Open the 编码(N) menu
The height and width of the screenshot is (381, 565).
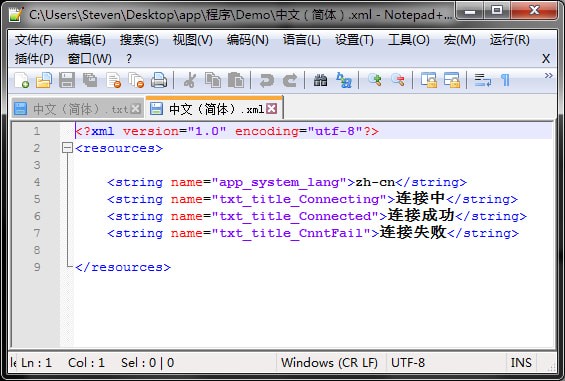tap(248, 40)
